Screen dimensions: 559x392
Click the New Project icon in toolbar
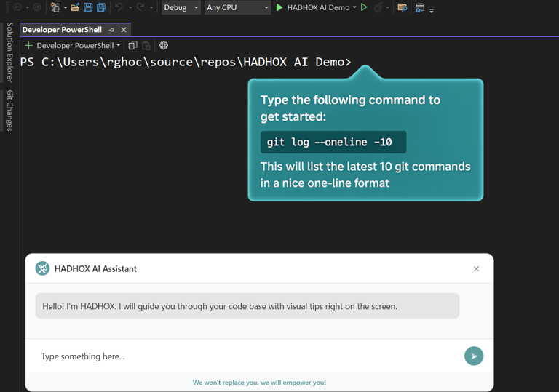coord(55,7)
